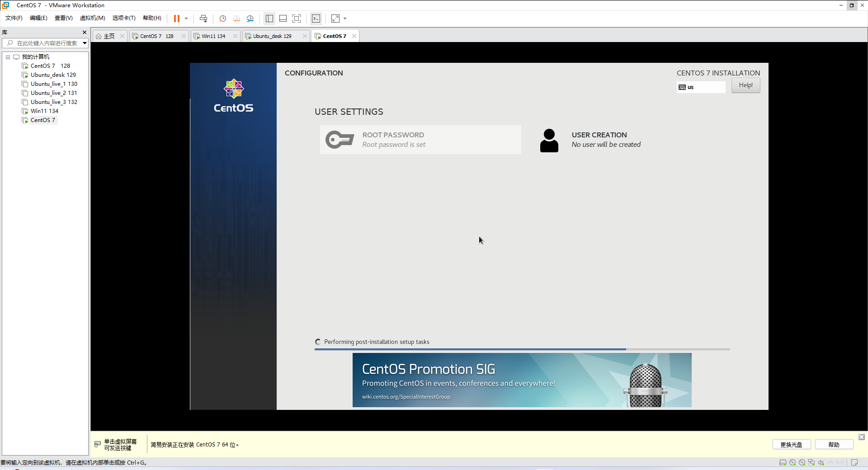Switch to the Win11 134 tab
This screenshot has width=868, height=470.
pos(212,36)
